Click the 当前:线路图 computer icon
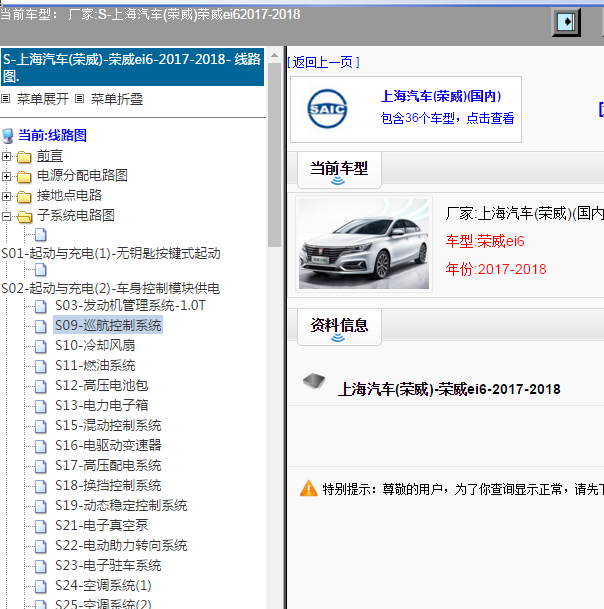Screen dimensions: 604x609 coord(8,136)
